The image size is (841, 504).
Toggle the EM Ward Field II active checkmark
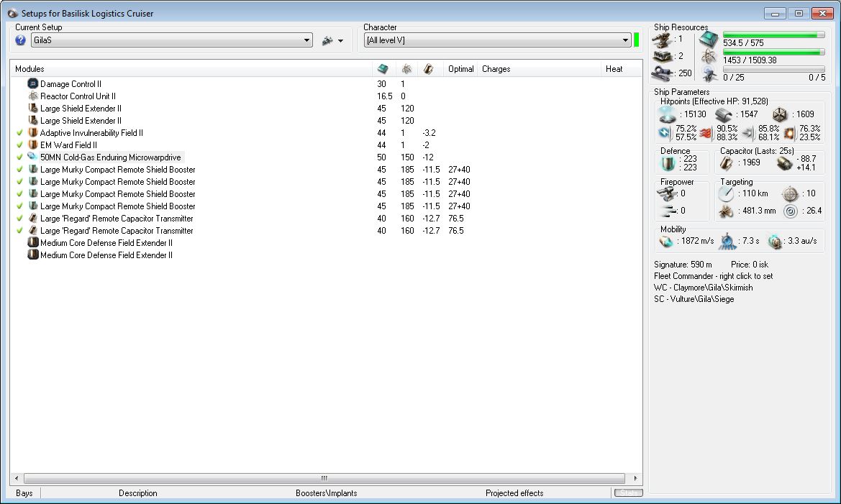pyautogui.click(x=20, y=145)
